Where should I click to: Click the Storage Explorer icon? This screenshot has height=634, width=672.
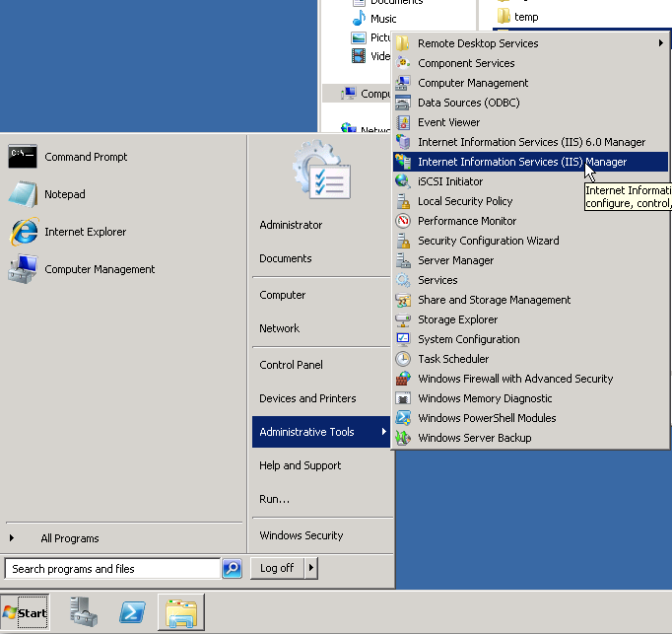pyautogui.click(x=403, y=319)
